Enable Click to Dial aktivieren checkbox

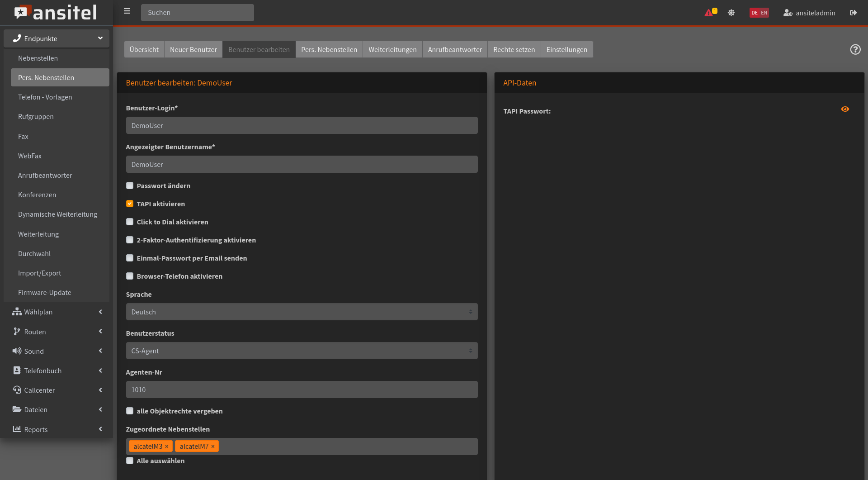pyautogui.click(x=130, y=222)
